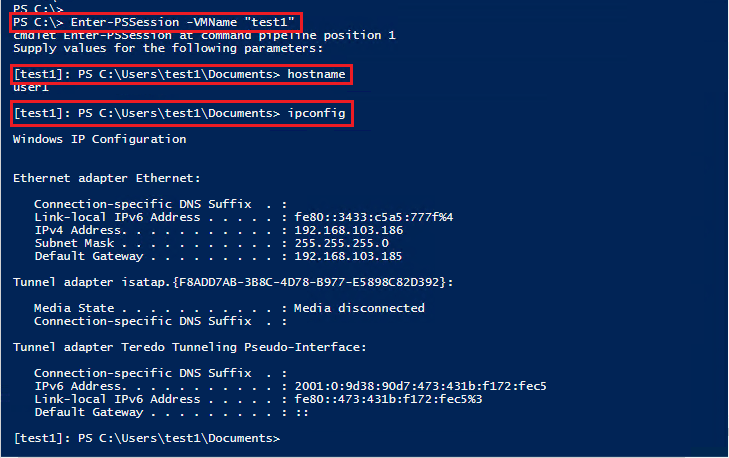Click the Windows IP Configuration heading
Image resolution: width=729 pixels, height=458 pixels.
pos(99,139)
